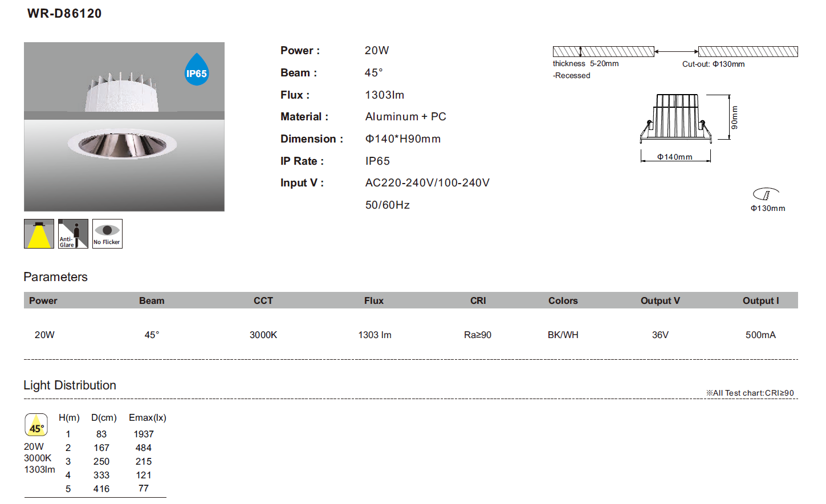Viewport: 826px width, 504px height.
Task: Click the Emax value 121
Action: [x=144, y=475]
